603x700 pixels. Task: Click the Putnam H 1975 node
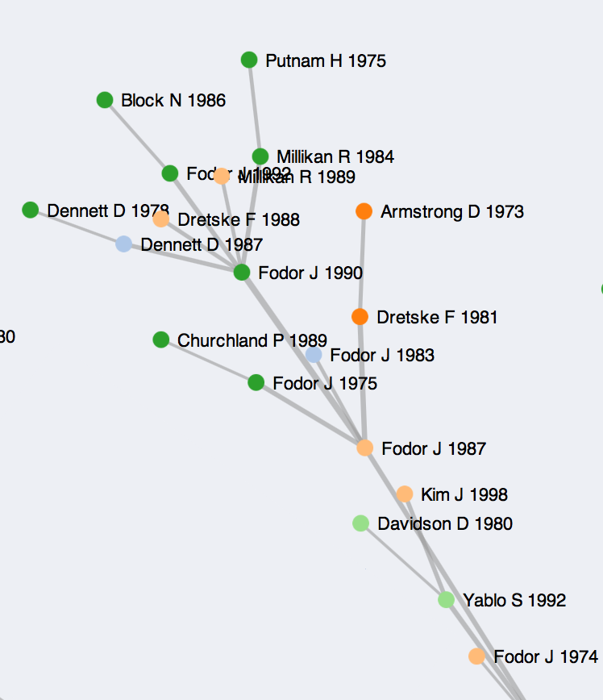coord(249,60)
